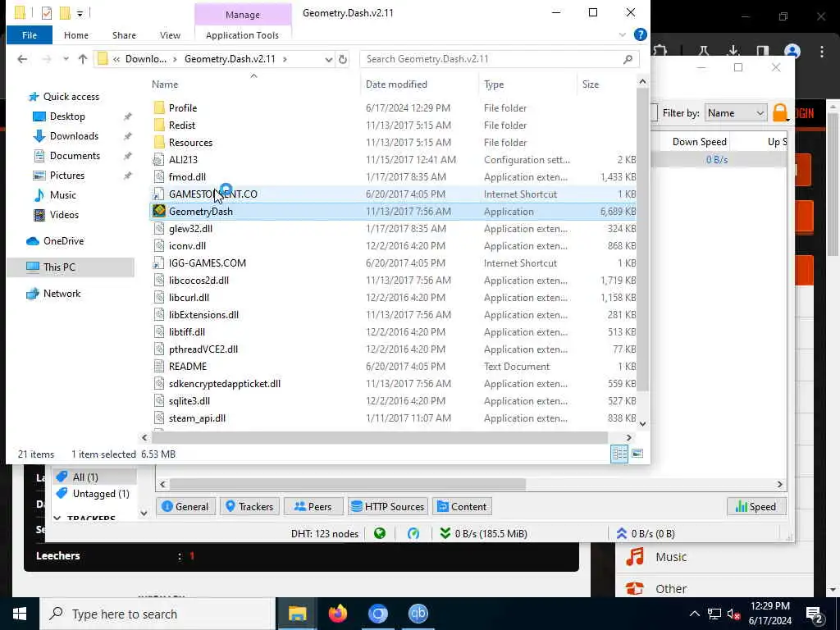Open Explorer help question mark
Screen dimensions: 840x630
640,34
